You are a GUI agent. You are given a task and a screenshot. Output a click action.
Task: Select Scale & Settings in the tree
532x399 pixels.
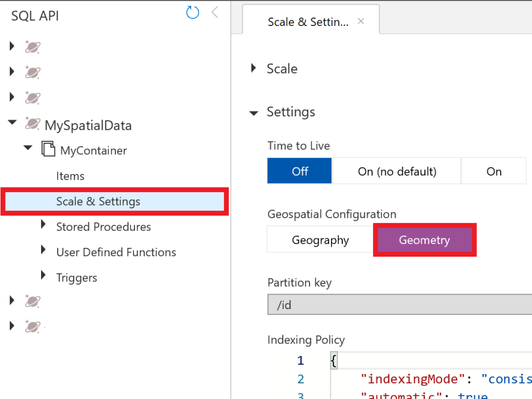(98, 202)
